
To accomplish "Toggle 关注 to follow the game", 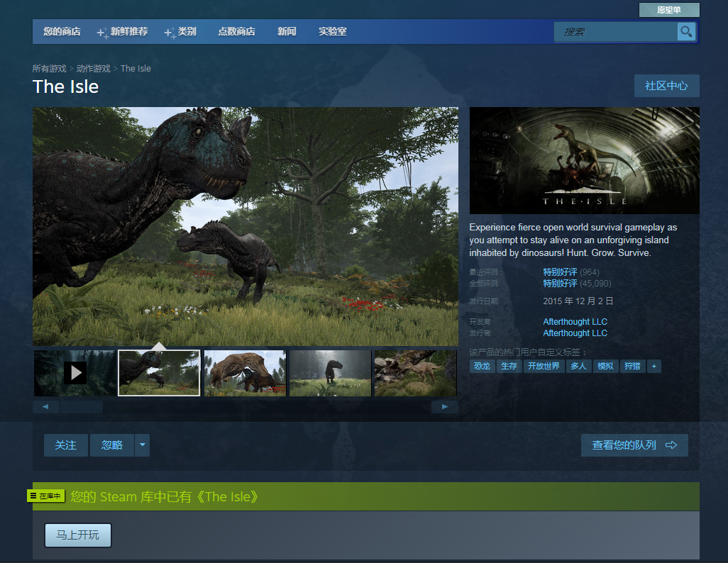I will click(x=66, y=445).
